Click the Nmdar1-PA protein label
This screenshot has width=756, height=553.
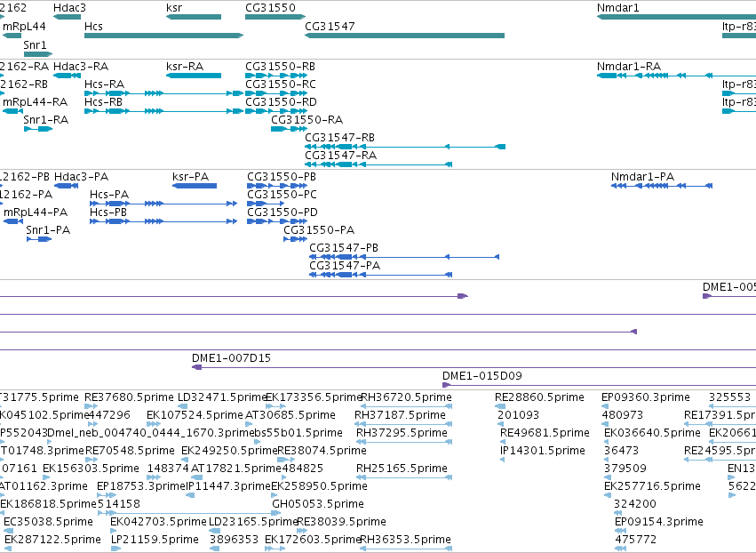point(642,177)
